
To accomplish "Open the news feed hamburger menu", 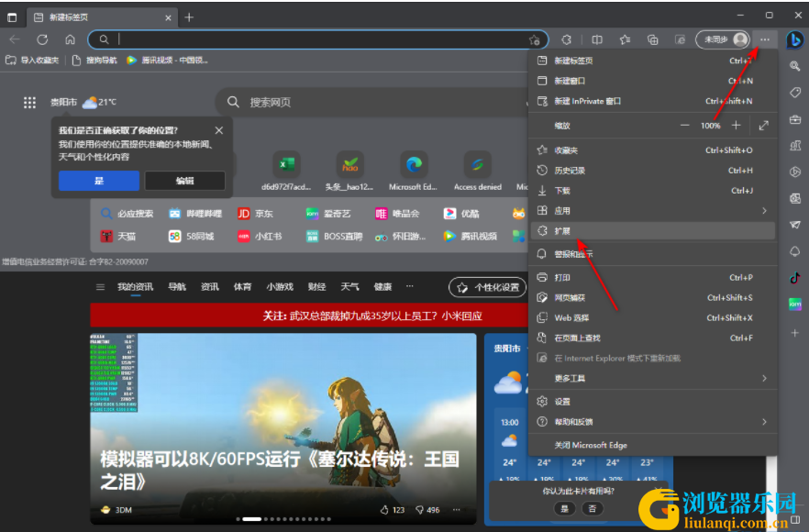I will click(x=101, y=287).
